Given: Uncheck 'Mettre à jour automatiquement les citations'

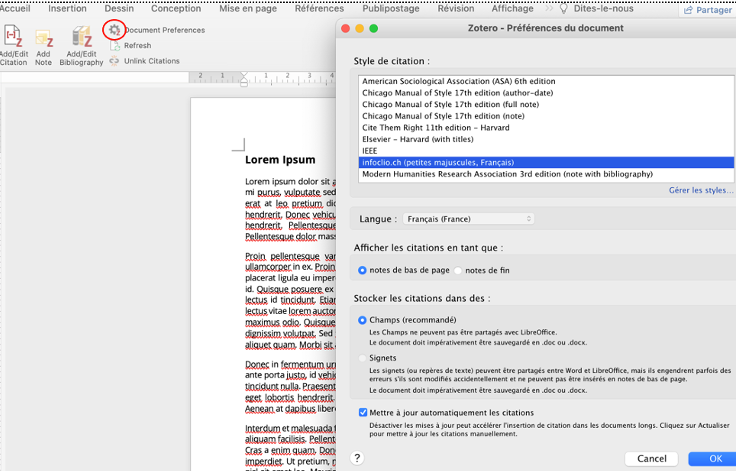Looking at the screenshot, I should click(363, 412).
